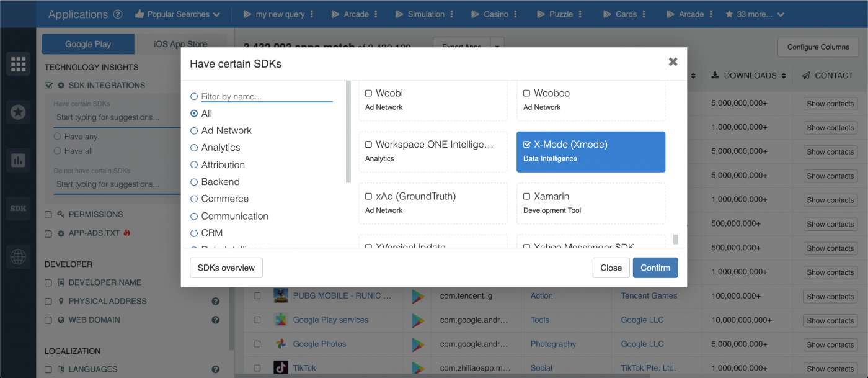This screenshot has width=868, height=378.
Task: Uncheck the X-Mode (Xmode) SDK
Action: pyautogui.click(x=527, y=145)
